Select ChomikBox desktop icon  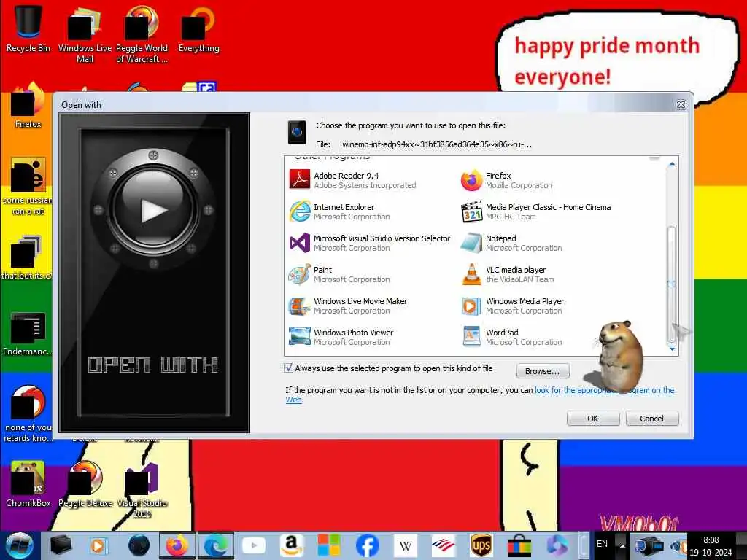(28, 484)
